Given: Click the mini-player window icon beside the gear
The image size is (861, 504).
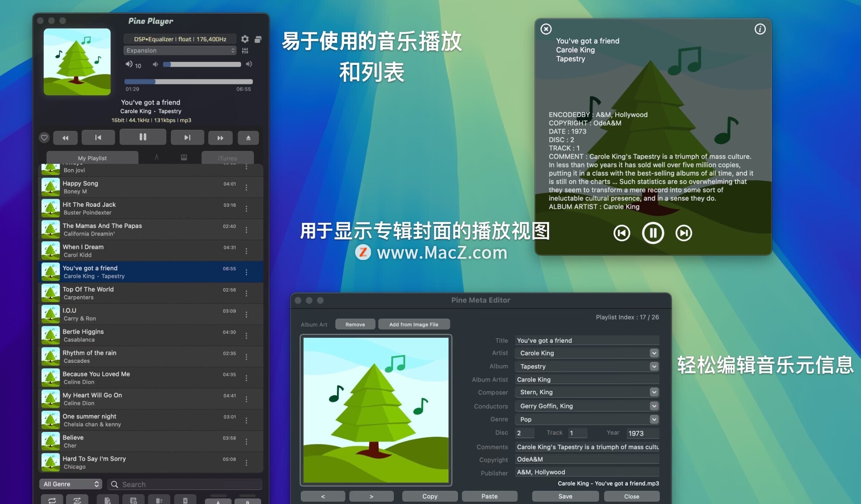Looking at the screenshot, I should coord(258,39).
